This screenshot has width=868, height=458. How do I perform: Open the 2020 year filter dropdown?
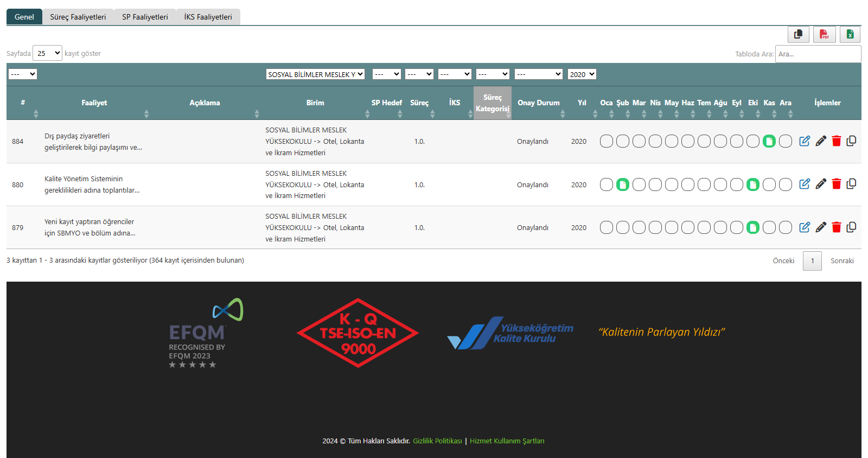tap(582, 74)
